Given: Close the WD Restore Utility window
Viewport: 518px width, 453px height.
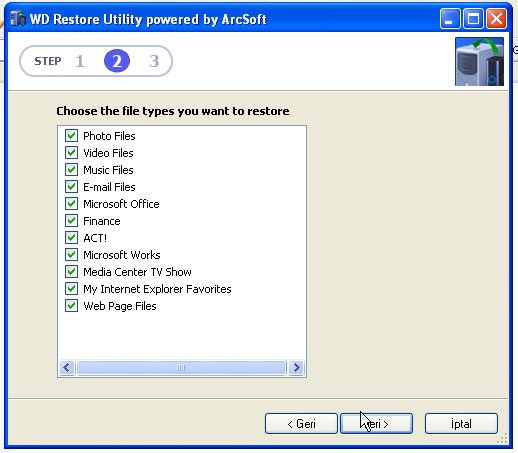Looking at the screenshot, I should [x=497, y=19].
